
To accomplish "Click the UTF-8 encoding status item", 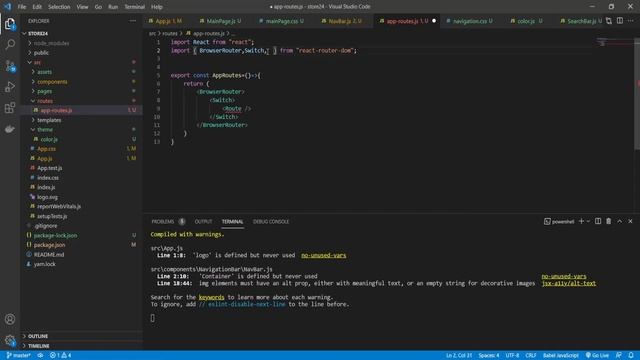I will pos(512,356).
